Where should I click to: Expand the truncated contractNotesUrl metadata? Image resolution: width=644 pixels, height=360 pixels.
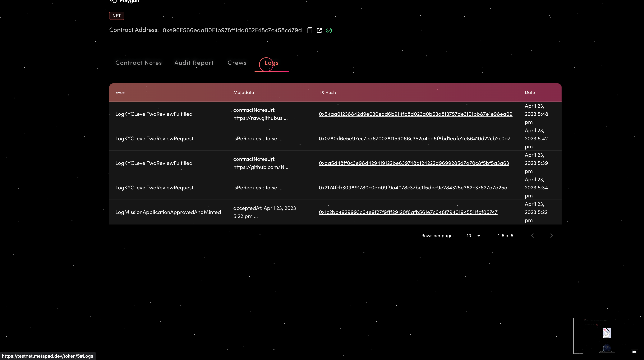pyautogui.click(x=260, y=114)
